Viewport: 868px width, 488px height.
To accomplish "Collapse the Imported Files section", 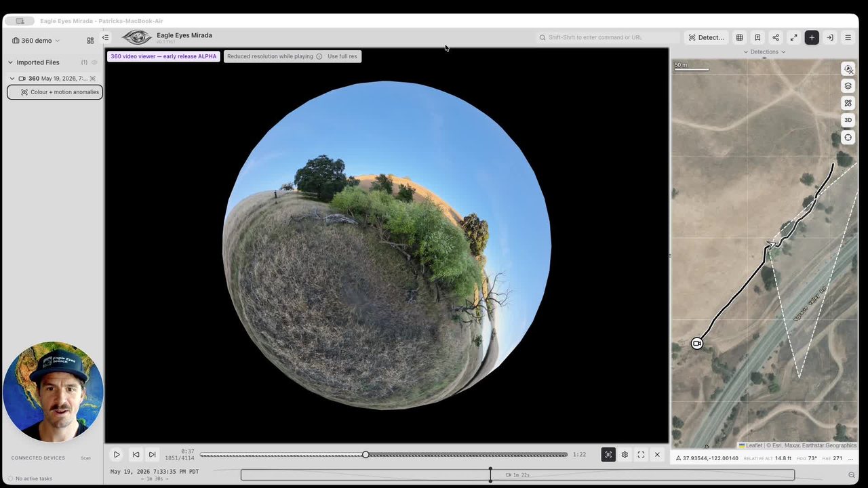I will tap(10, 62).
